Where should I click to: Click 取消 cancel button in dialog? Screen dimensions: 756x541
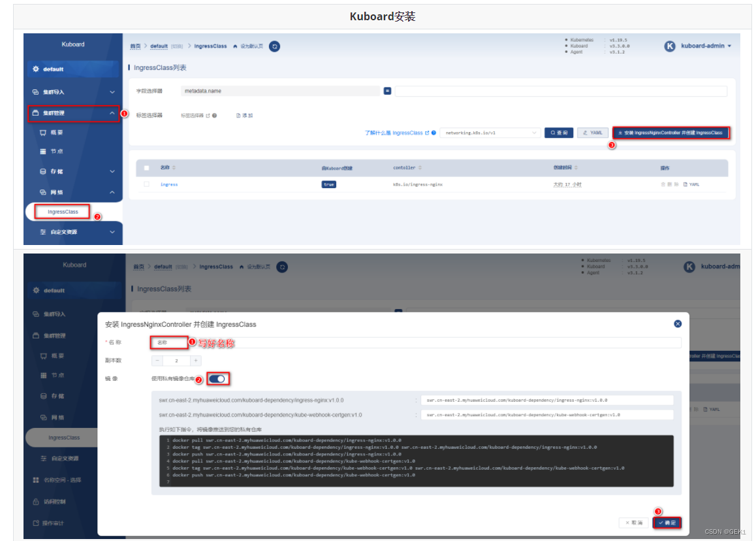click(634, 523)
